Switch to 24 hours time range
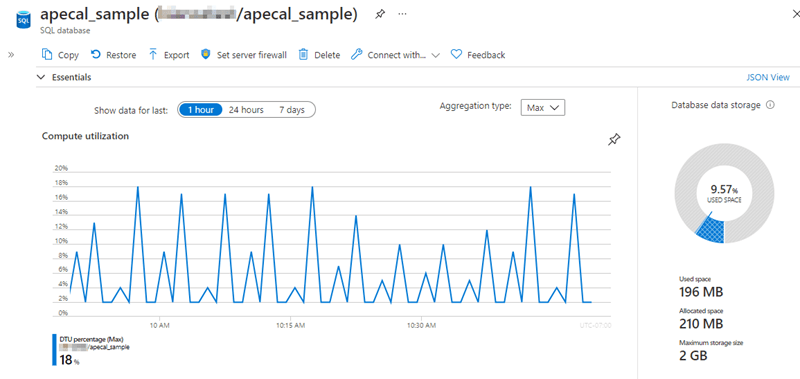The image size is (800, 379). (x=246, y=110)
